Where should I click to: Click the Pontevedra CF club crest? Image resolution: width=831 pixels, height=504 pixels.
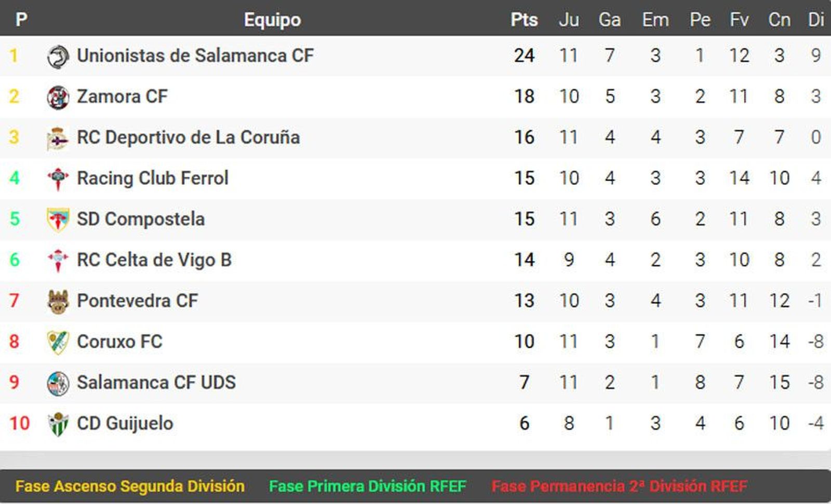58,301
